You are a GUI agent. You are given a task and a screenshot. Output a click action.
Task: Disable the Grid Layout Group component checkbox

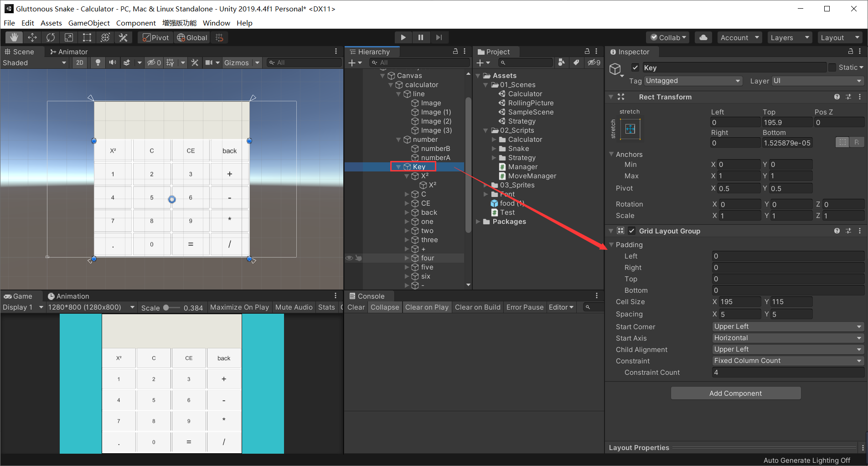click(631, 231)
